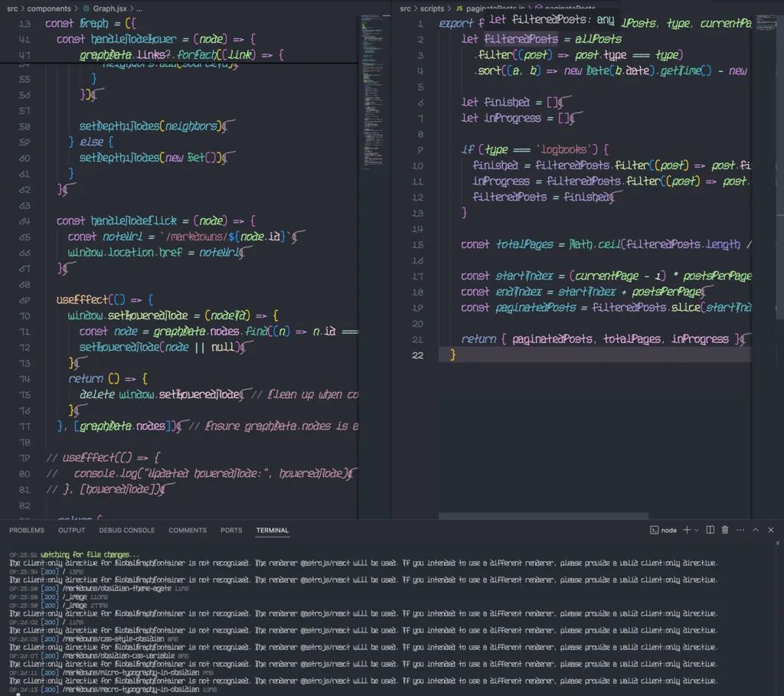Image resolution: width=784 pixels, height=696 pixels.
Task: Select the node terminal instance
Action: pyautogui.click(x=663, y=530)
